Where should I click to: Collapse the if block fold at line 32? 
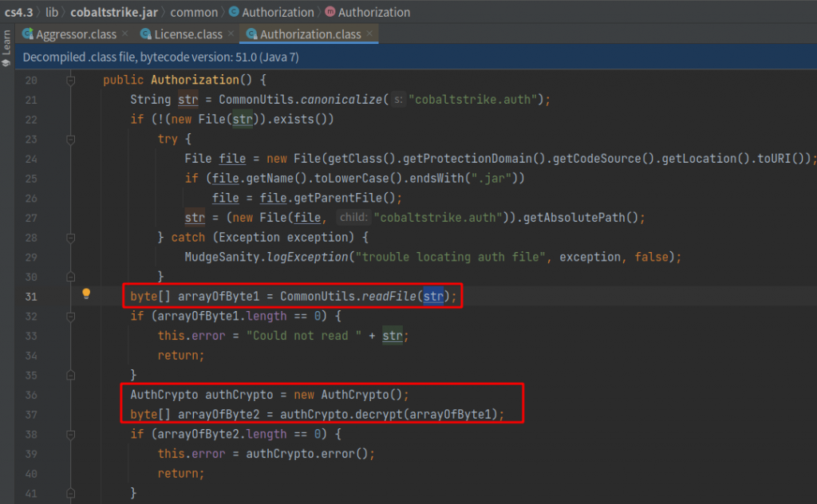[x=71, y=316]
